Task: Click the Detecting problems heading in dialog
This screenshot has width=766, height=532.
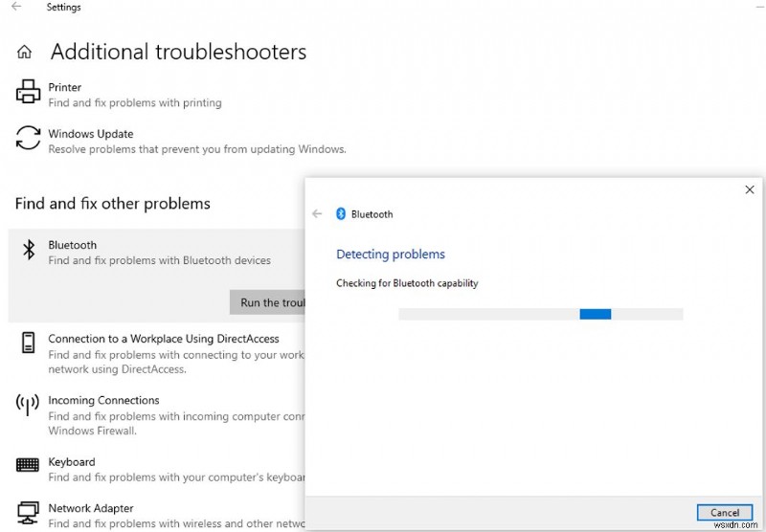Action: [x=391, y=255]
